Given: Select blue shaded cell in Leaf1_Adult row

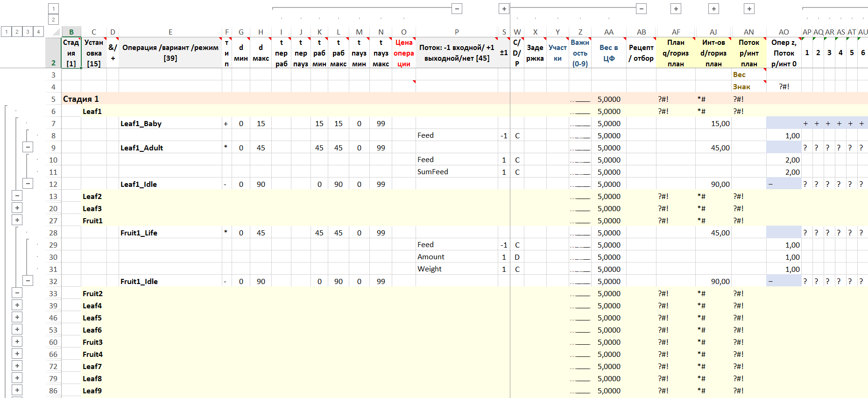Looking at the screenshot, I should tap(783, 148).
